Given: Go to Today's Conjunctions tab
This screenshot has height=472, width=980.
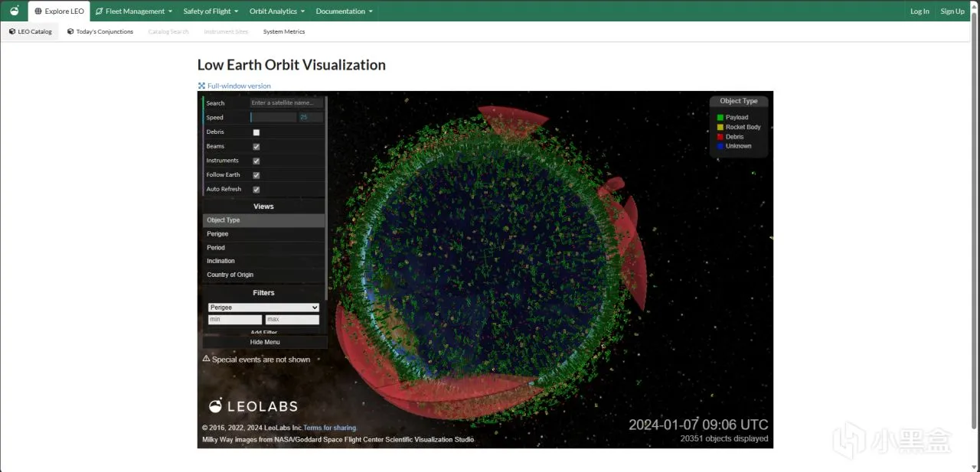Looking at the screenshot, I should (100, 31).
